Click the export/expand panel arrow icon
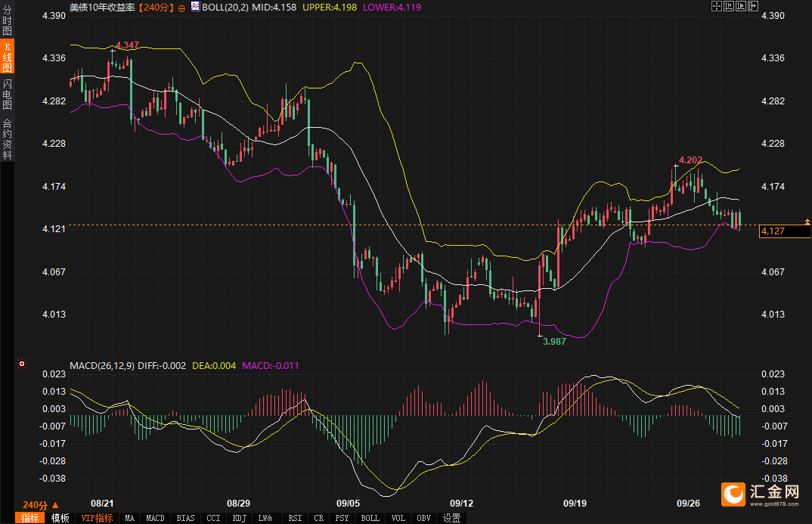This screenshot has width=812, height=524. tap(753, 6)
